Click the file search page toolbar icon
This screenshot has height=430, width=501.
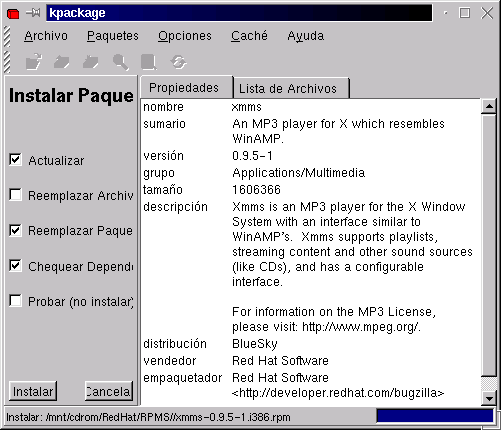(149, 62)
